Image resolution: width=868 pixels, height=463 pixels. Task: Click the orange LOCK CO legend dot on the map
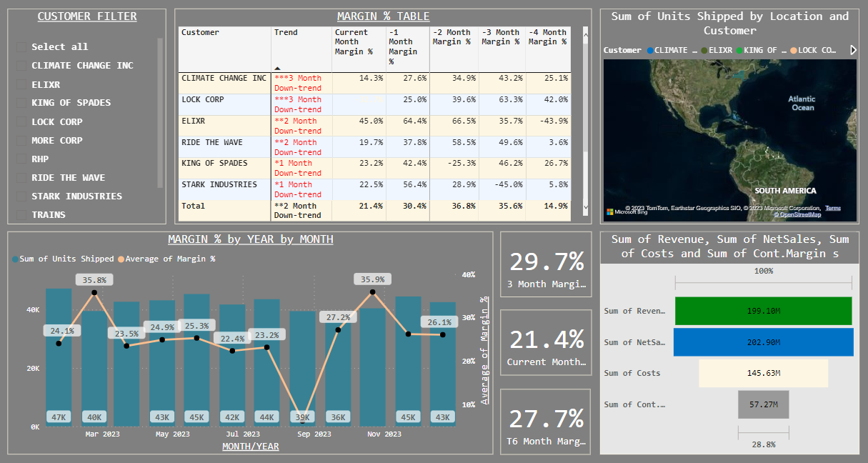(x=794, y=49)
